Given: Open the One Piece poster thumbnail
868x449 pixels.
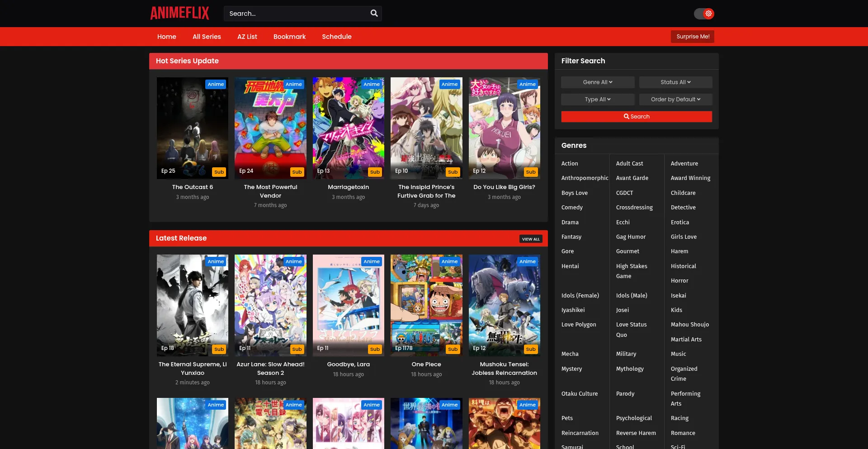Looking at the screenshot, I should point(426,305).
